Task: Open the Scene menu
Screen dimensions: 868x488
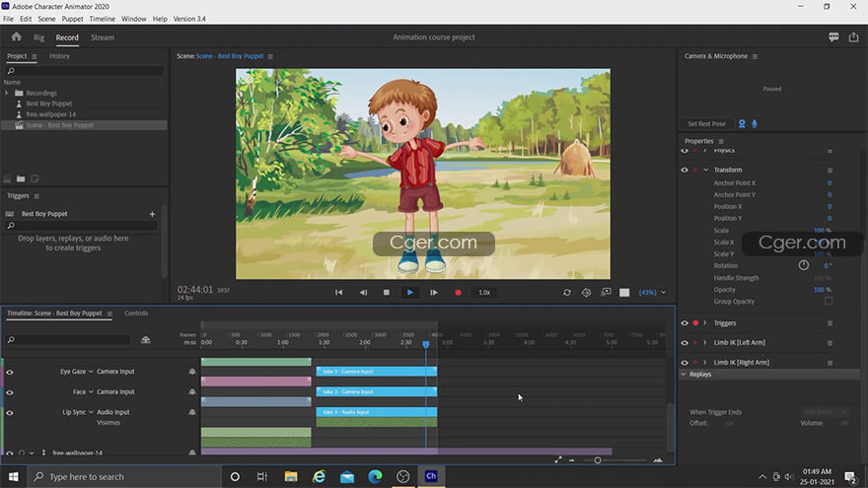Action: click(46, 19)
